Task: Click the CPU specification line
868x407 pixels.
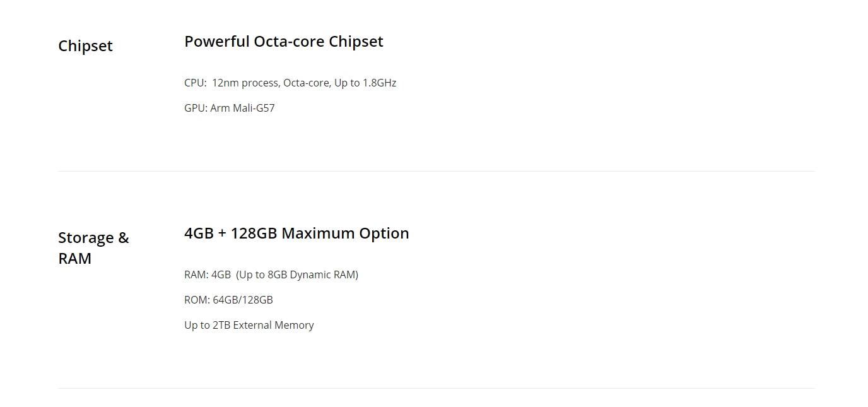Action: click(290, 83)
